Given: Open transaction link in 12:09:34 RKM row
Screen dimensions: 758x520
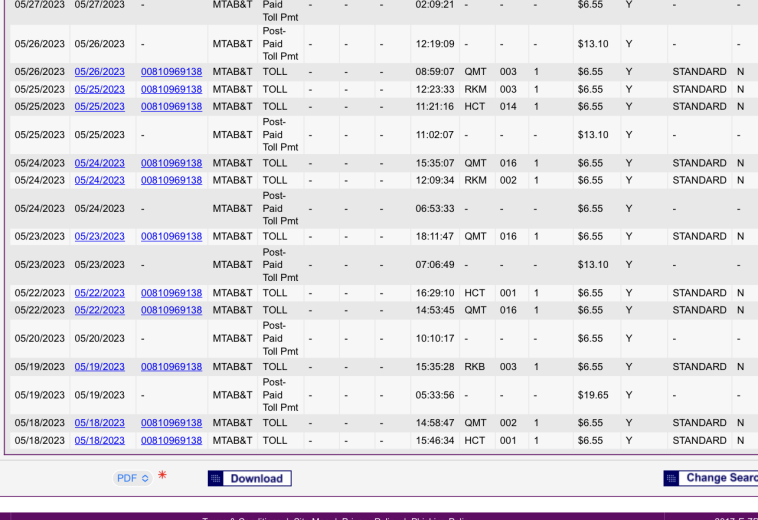Looking at the screenshot, I should click(171, 180).
